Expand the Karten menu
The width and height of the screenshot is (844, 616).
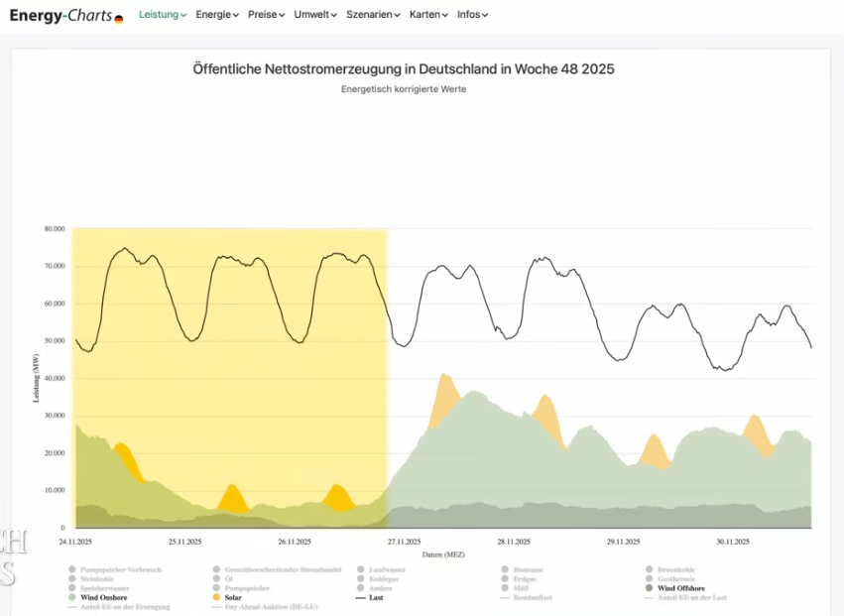(428, 15)
